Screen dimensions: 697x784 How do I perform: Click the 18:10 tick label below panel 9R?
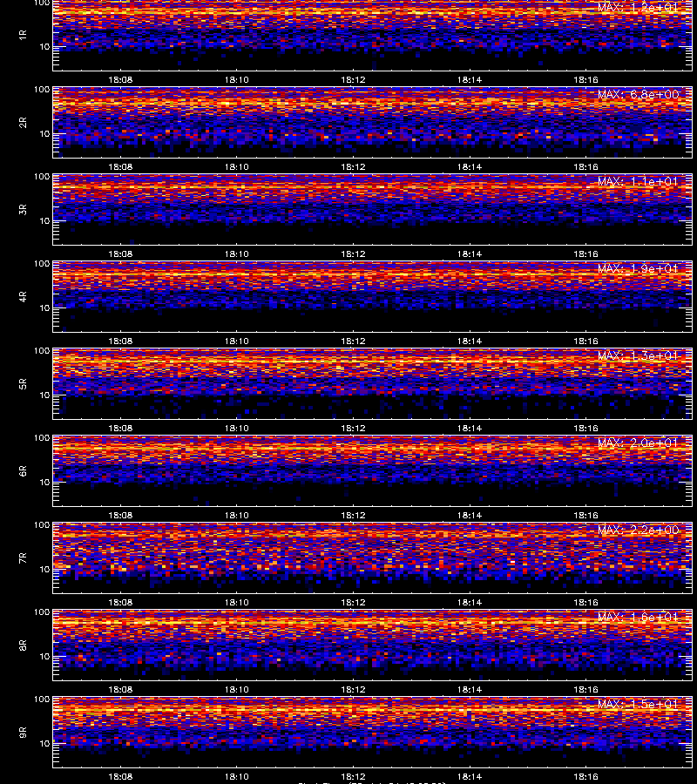(x=236, y=776)
